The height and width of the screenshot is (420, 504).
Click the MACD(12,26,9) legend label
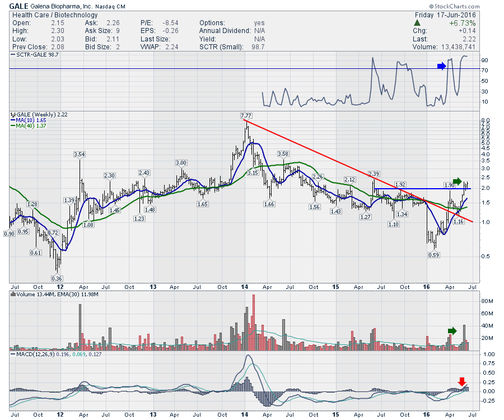[35, 354]
